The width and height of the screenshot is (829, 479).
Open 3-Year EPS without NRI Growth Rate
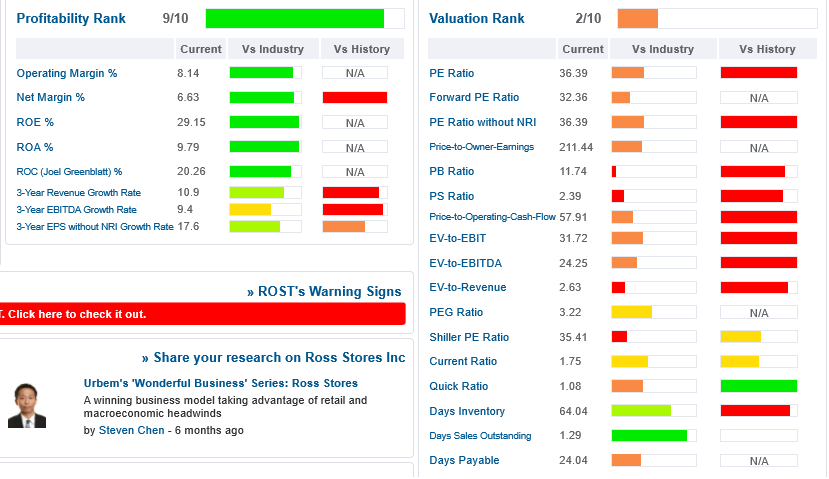(x=95, y=226)
